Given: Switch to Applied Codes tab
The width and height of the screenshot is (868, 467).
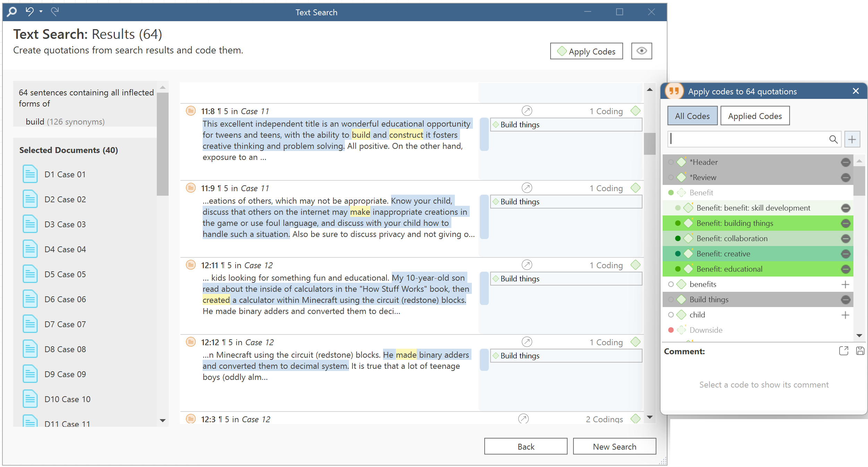Looking at the screenshot, I should pos(755,116).
